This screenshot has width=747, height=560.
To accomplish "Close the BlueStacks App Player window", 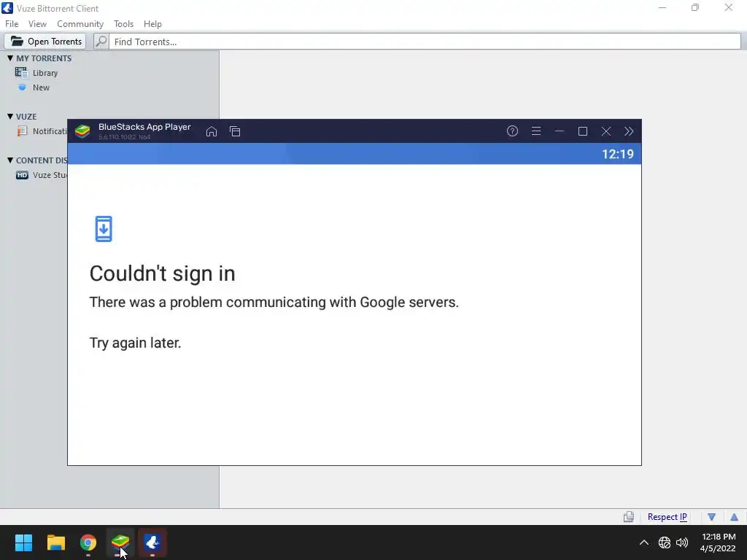I will [606, 131].
